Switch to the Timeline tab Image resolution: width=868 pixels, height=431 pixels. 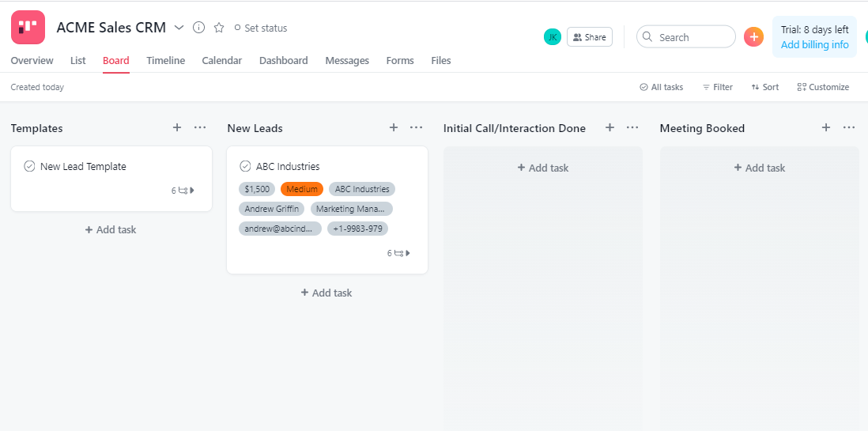[165, 61]
